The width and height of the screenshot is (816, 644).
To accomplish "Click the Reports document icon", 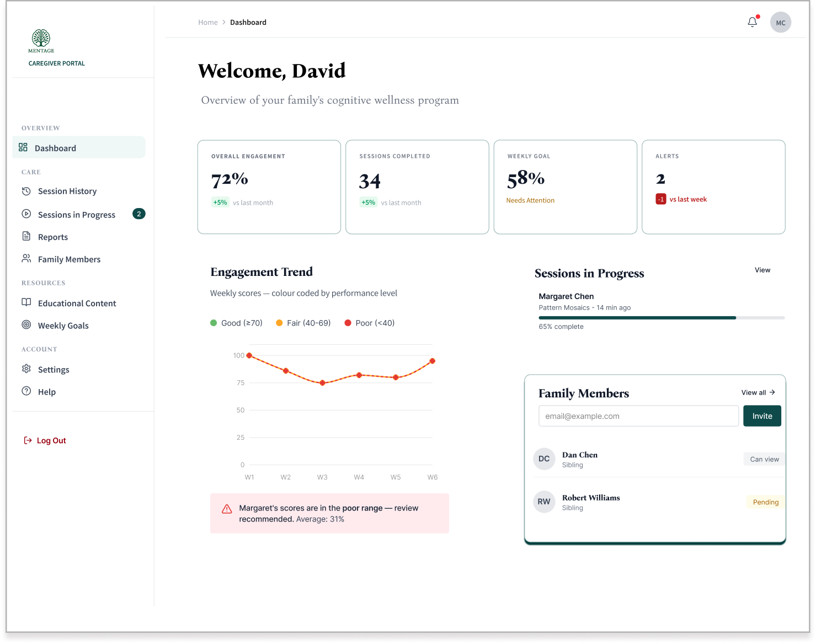I will coord(26,236).
